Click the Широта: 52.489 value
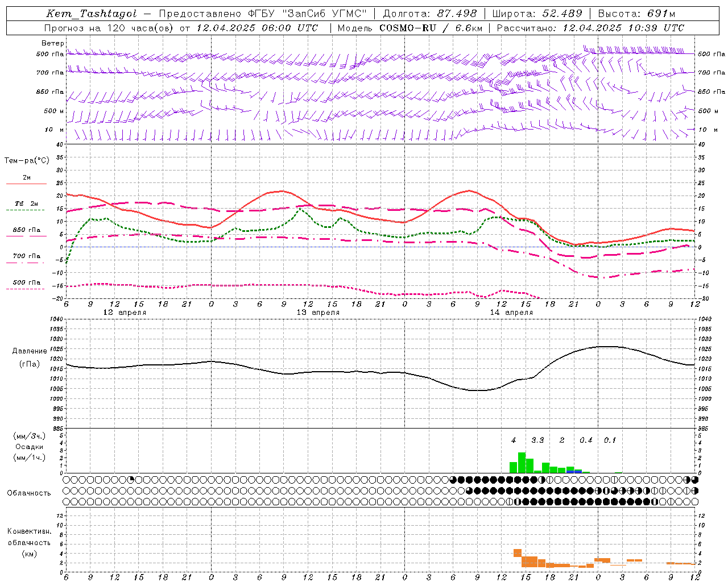 (x=537, y=14)
